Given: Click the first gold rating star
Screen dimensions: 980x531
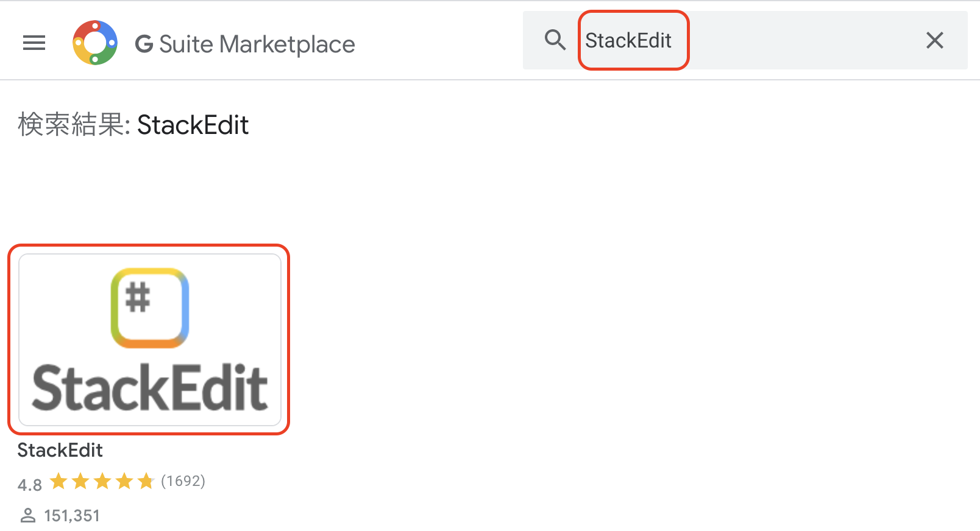Looking at the screenshot, I should [59, 480].
